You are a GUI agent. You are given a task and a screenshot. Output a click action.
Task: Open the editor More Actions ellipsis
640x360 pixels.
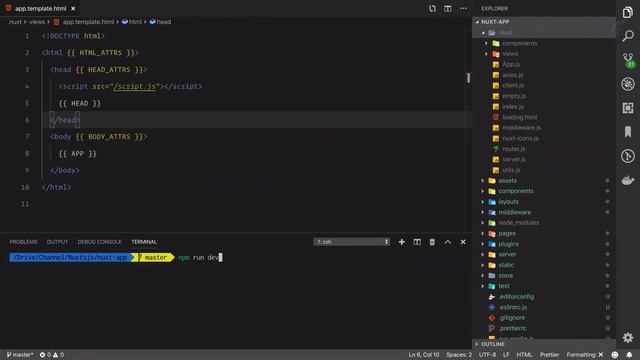463,9
